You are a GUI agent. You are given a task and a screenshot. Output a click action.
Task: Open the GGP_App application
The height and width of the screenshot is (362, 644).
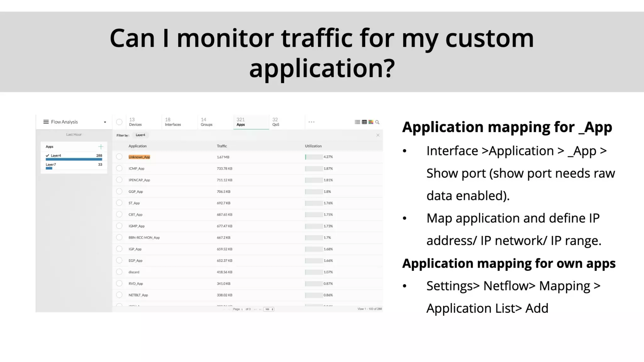coord(136,192)
